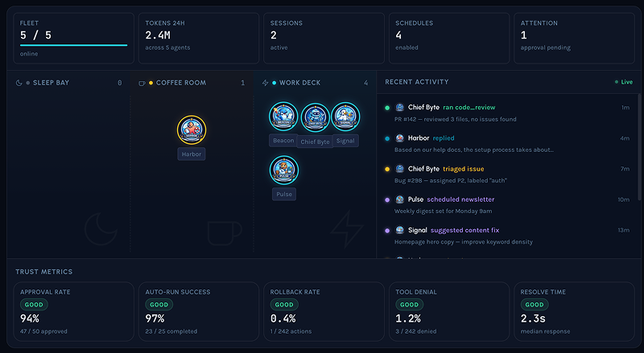644x353 pixels.
Task: Click 'scheduled newsletter' activity by Pulse
Action: tap(460, 199)
